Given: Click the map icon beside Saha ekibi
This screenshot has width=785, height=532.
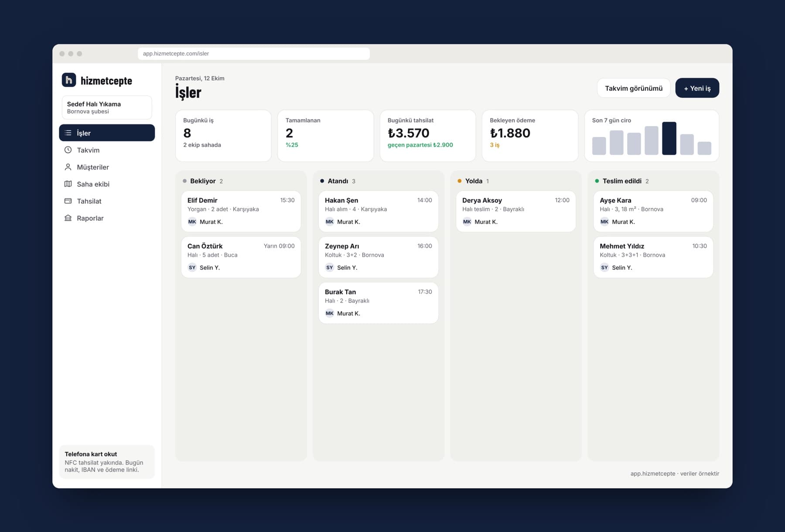Looking at the screenshot, I should pyautogui.click(x=68, y=184).
